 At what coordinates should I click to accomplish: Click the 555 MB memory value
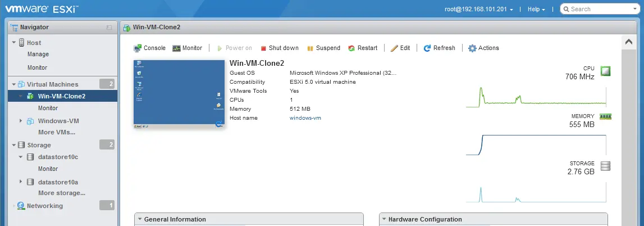click(582, 124)
